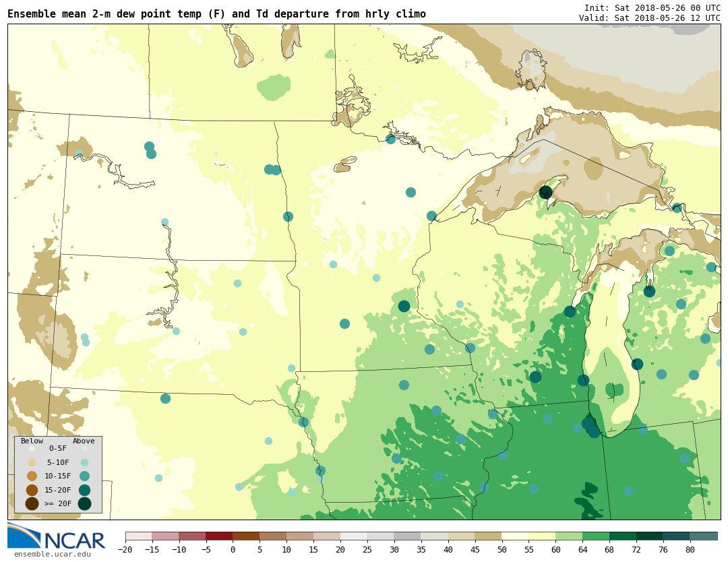Pick the light green 60 to 64 swatch
Viewport: 728px width, 562px height.
(570, 536)
